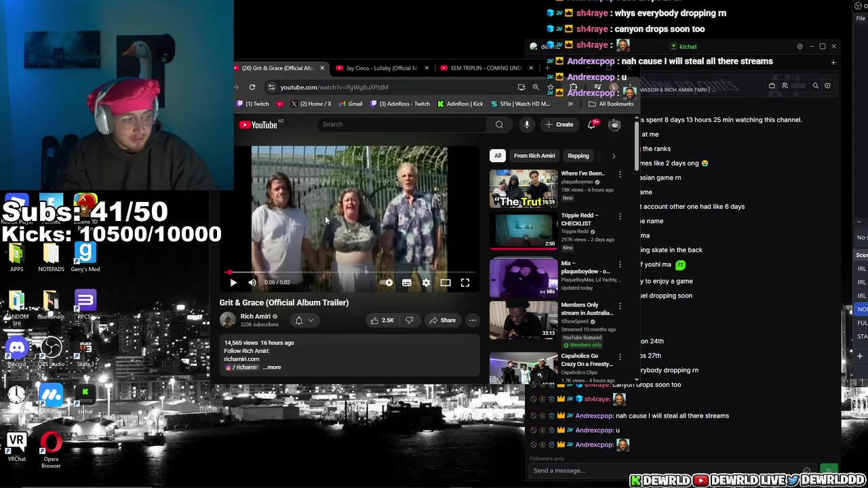Image resolution: width=868 pixels, height=488 pixels.
Task: Open the YouTube Create button
Action: pyautogui.click(x=559, y=124)
